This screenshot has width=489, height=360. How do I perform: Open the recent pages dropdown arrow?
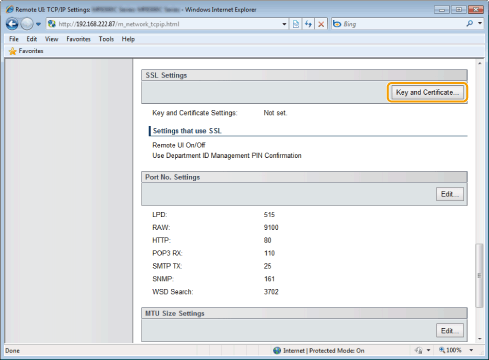[38, 24]
